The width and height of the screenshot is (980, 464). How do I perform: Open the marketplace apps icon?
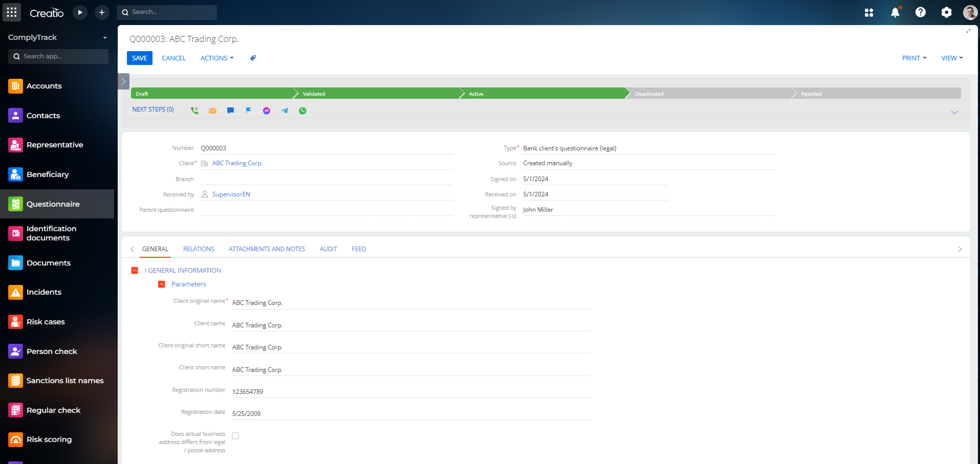(x=869, y=13)
